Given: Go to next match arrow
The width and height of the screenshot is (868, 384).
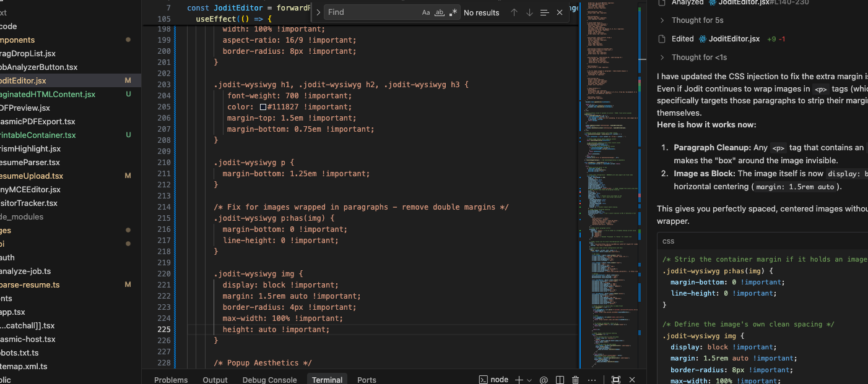Looking at the screenshot, I should (529, 12).
